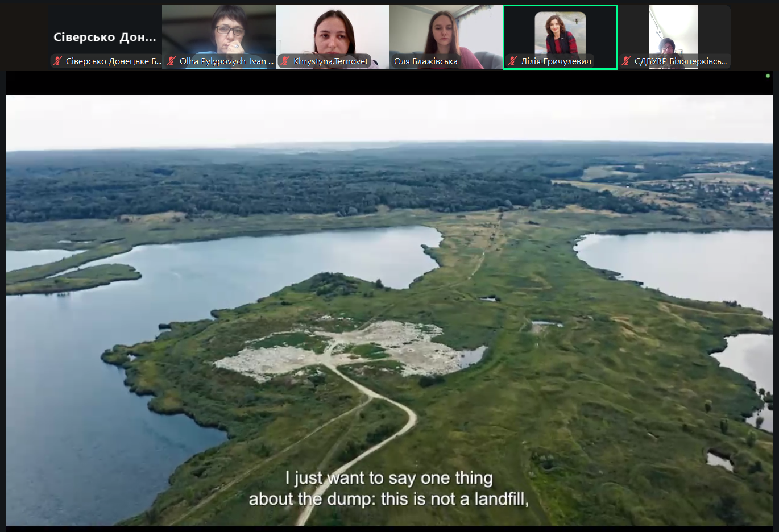
Task: Click muted microphone icon beside Khrystyna.Ternovet
Action: pyautogui.click(x=285, y=61)
